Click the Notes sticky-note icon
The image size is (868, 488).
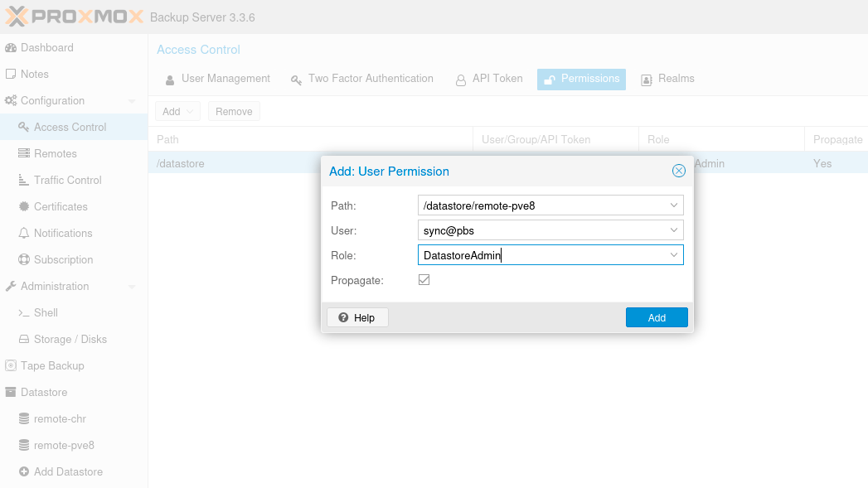click(11, 75)
